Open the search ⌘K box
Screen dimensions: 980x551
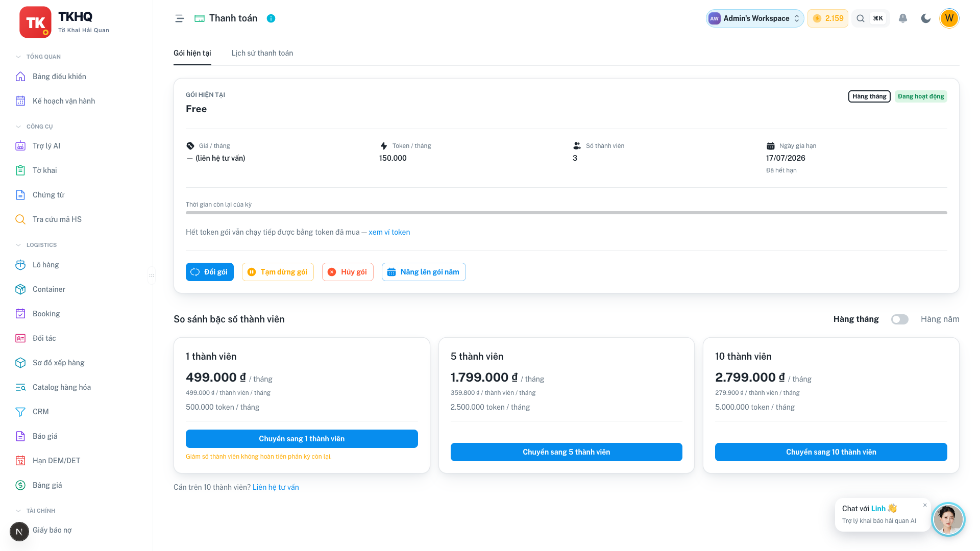point(871,18)
